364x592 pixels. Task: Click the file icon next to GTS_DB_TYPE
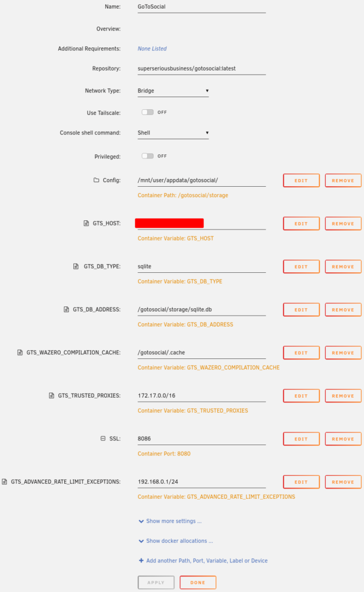(76, 267)
